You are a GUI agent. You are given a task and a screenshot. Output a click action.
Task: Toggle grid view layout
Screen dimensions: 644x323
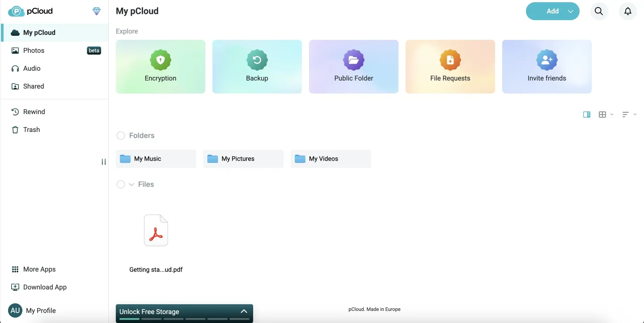[602, 115]
